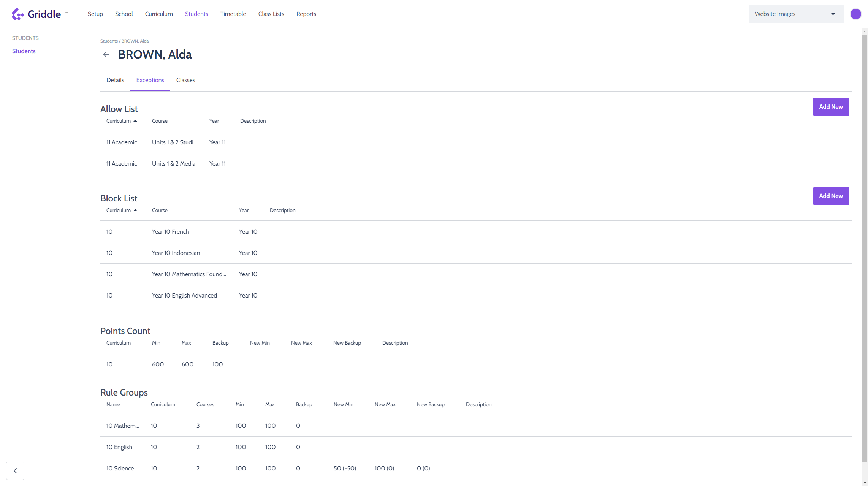The height and width of the screenshot is (486, 868).
Task: Collapse the sidebar with the chevron button
Action: (15, 471)
